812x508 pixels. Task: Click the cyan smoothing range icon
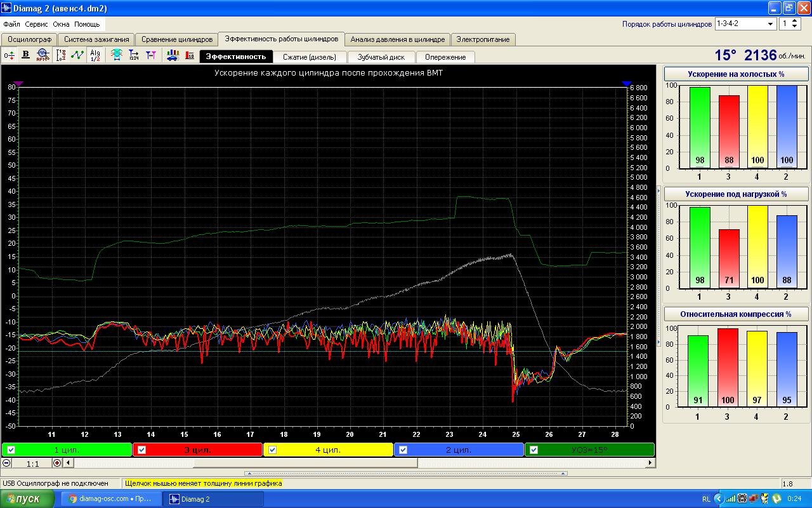tap(117, 55)
